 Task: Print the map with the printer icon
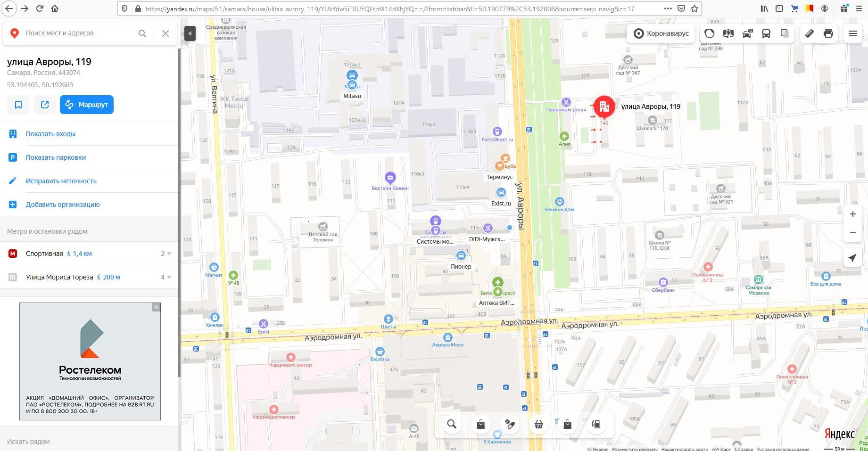tap(828, 33)
